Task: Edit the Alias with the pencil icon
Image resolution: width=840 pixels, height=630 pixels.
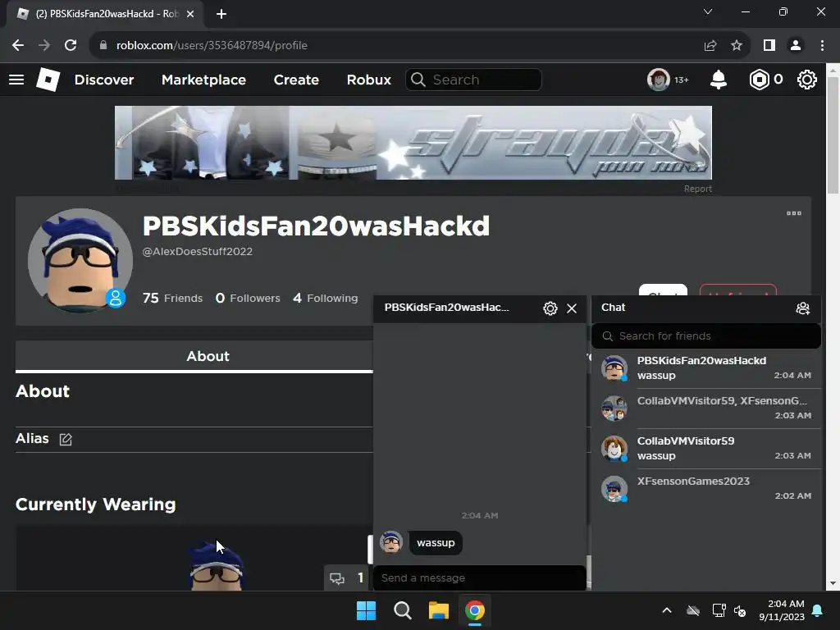Action: tap(66, 440)
